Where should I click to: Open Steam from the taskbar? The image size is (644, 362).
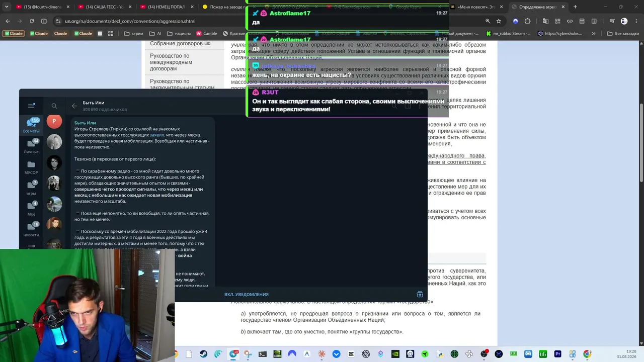pos(203,354)
